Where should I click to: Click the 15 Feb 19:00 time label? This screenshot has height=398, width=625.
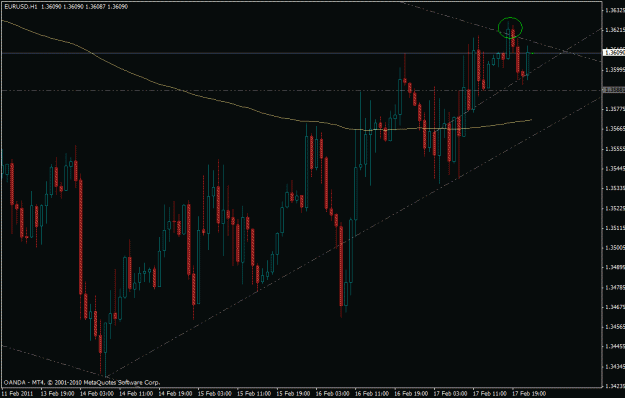click(x=293, y=393)
